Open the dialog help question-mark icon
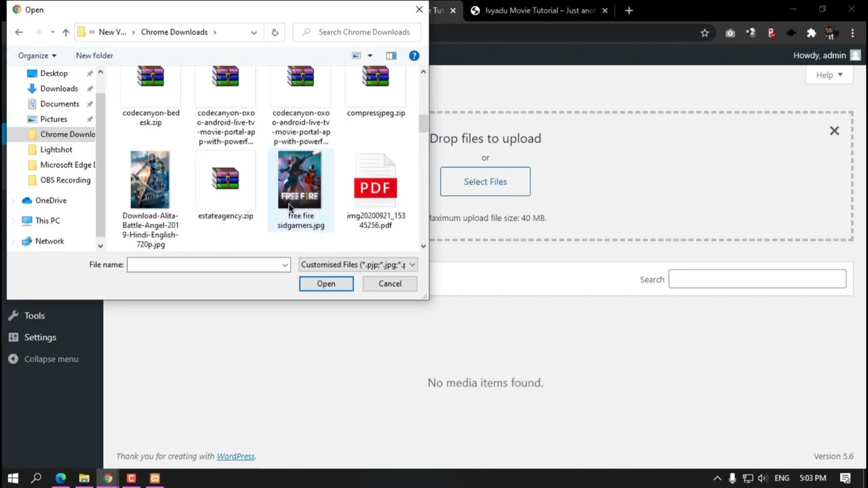Viewport: 868px width, 488px height. (414, 56)
